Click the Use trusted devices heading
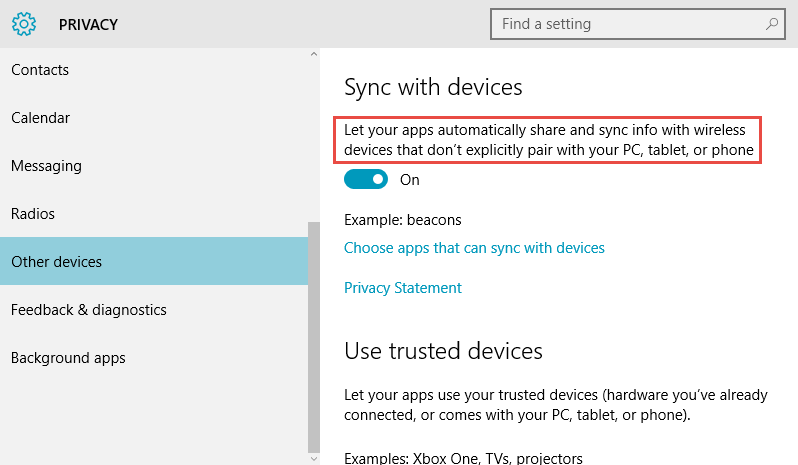The width and height of the screenshot is (798, 465). tap(443, 351)
